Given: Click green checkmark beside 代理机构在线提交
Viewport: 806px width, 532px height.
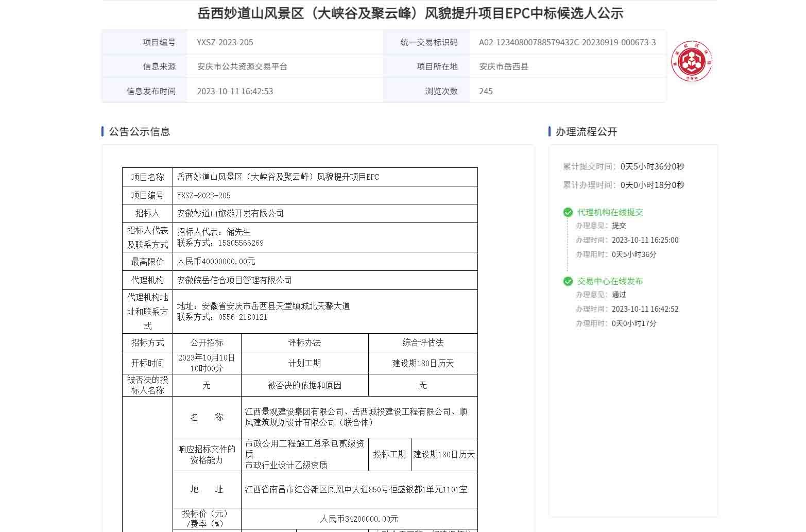Looking at the screenshot, I should tap(568, 212).
